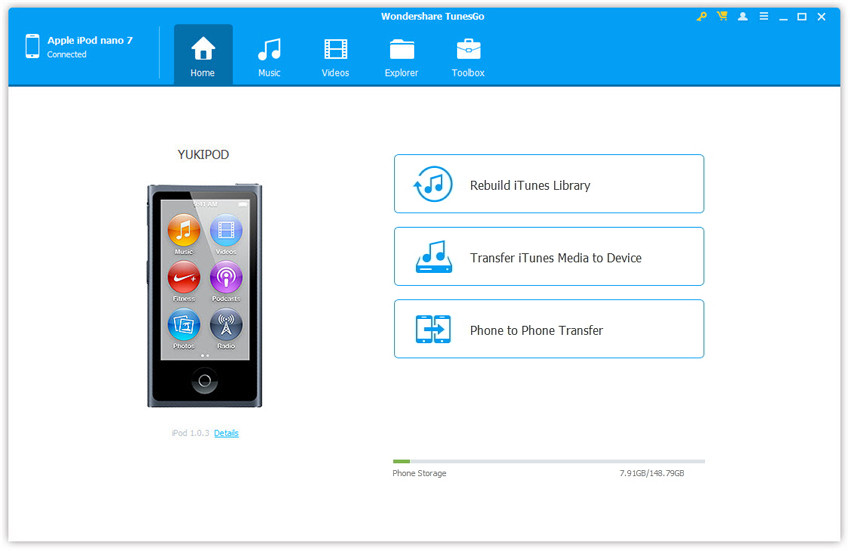This screenshot has height=551, width=850.
Task: Click the Transfer iTunes Media device icon
Action: [433, 257]
